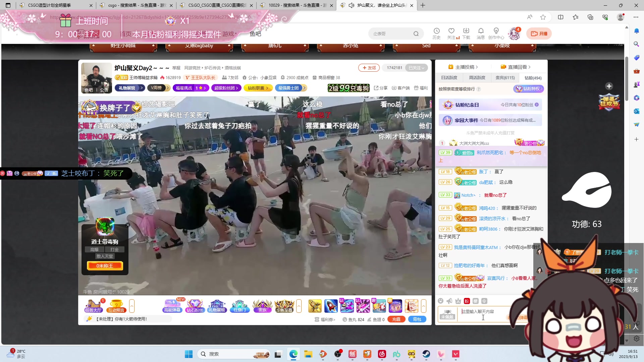Expand the arrow next to 斗鱼至尊
The image size is (644, 362).
click(x=299, y=306)
